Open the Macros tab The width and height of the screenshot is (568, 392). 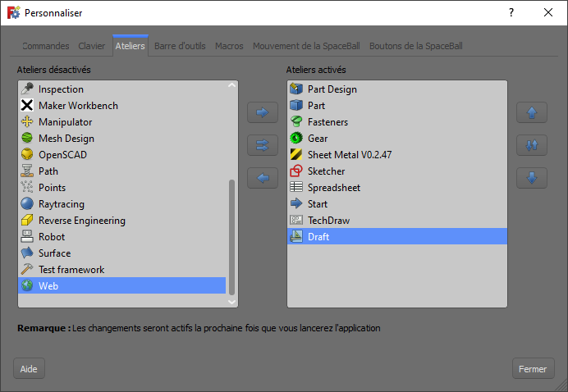[x=229, y=46]
